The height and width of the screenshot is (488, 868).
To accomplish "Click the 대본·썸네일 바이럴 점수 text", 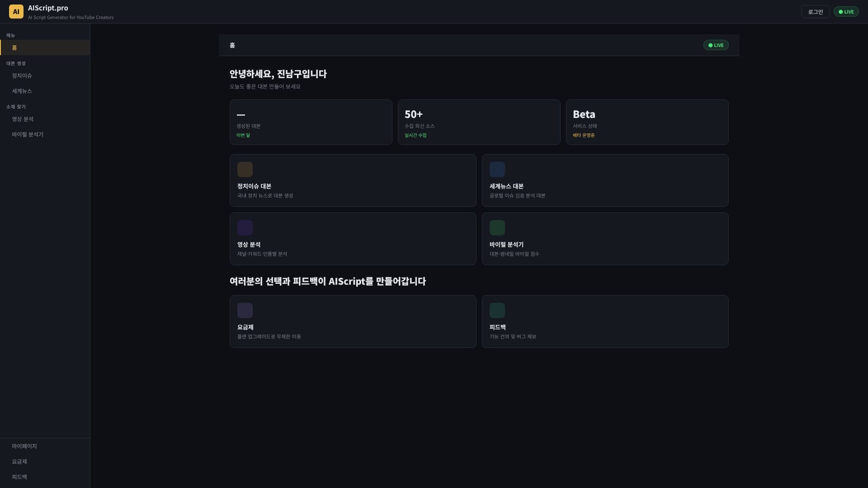I will pyautogui.click(x=514, y=254).
